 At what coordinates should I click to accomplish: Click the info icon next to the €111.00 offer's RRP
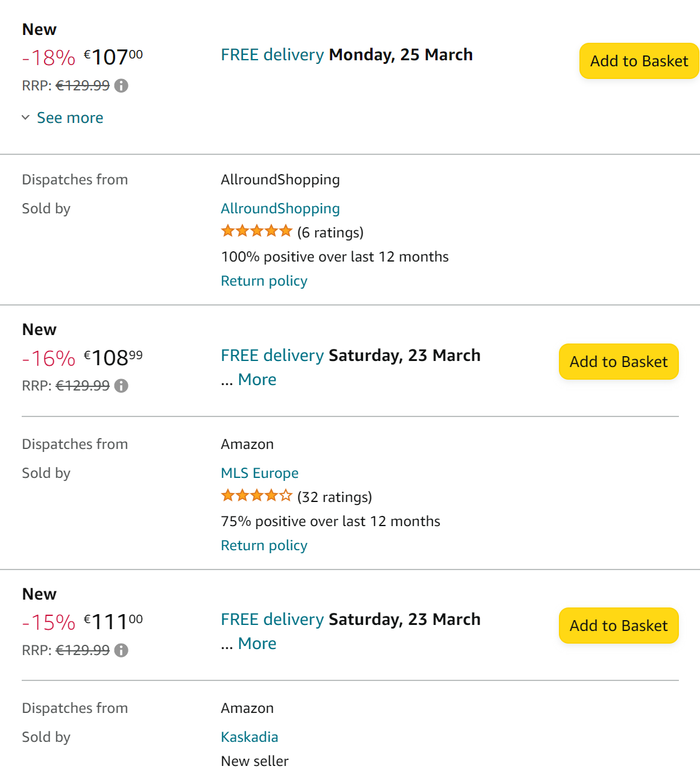(121, 650)
